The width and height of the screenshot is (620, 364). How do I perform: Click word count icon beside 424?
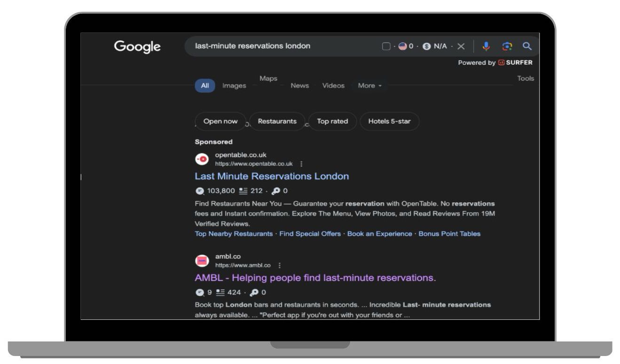pos(221,292)
